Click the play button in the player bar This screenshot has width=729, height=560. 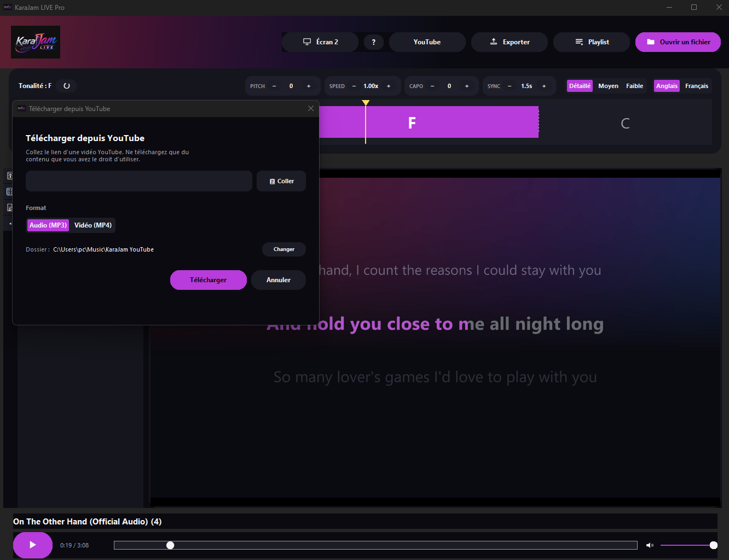click(33, 545)
